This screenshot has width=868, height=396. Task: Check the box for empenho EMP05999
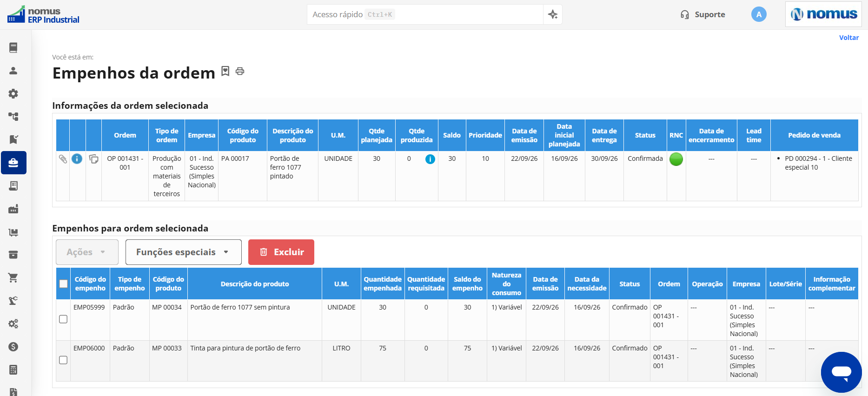(x=63, y=319)
